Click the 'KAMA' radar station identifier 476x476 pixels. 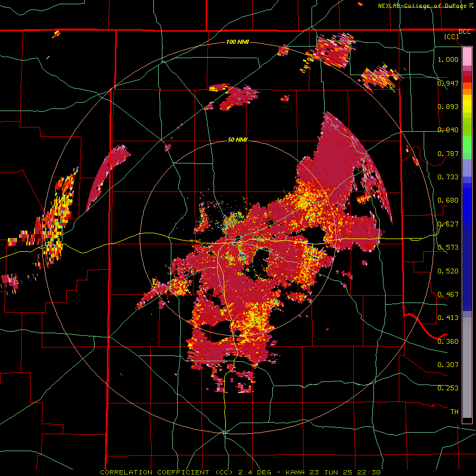pyautogui.click(x=295, y=472)
